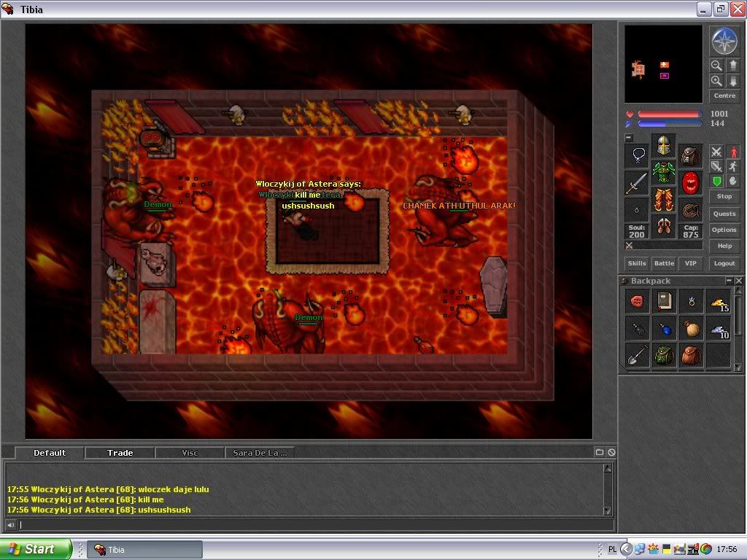The image size is (747, 560).
Task: Select the green backpack item
Action: point(664,355)
